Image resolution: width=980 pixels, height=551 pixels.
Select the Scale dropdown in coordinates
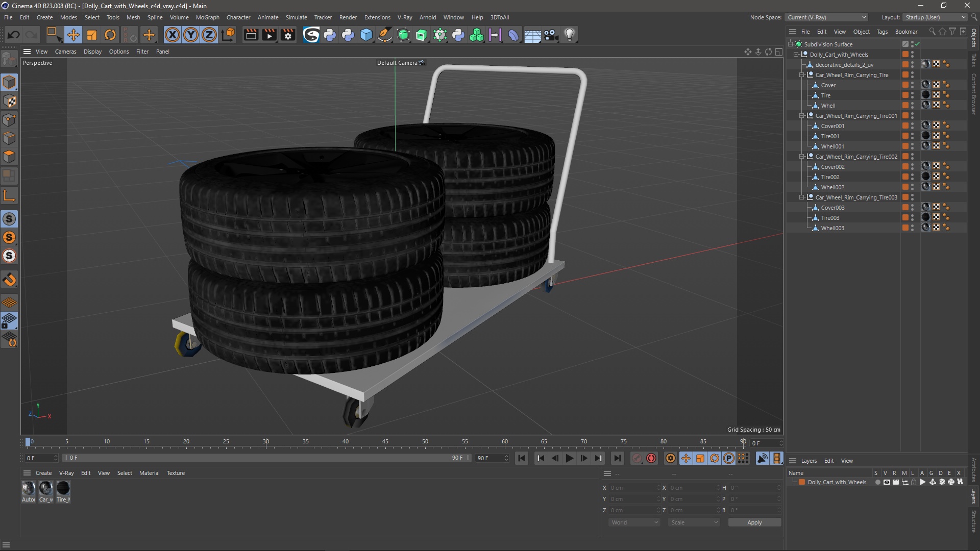coord(693,522)
